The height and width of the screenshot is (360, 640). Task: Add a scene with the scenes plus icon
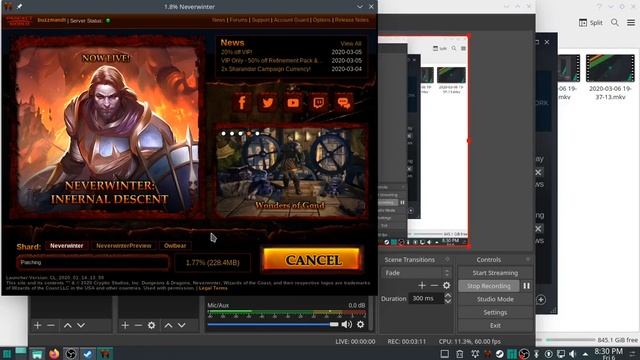[38, 325]
